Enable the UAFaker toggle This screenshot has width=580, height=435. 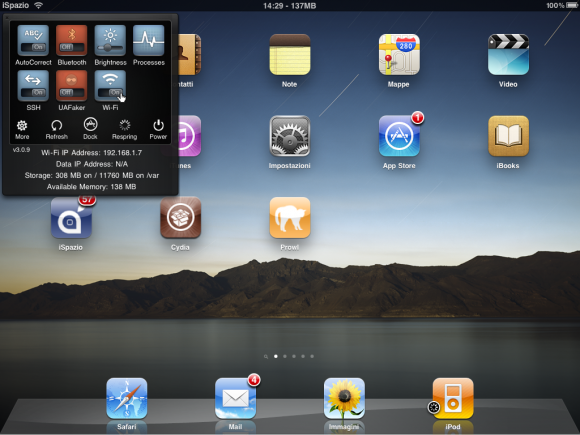pos(71,85)
